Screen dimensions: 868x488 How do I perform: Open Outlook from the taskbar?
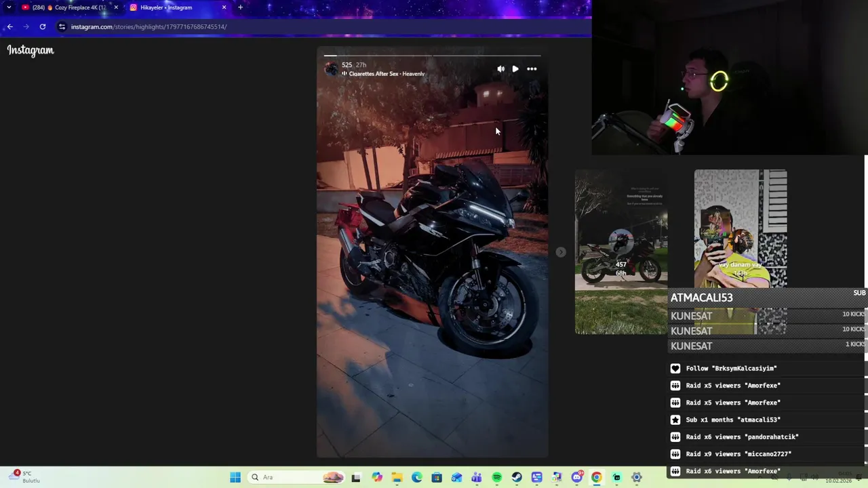(457, 477)
